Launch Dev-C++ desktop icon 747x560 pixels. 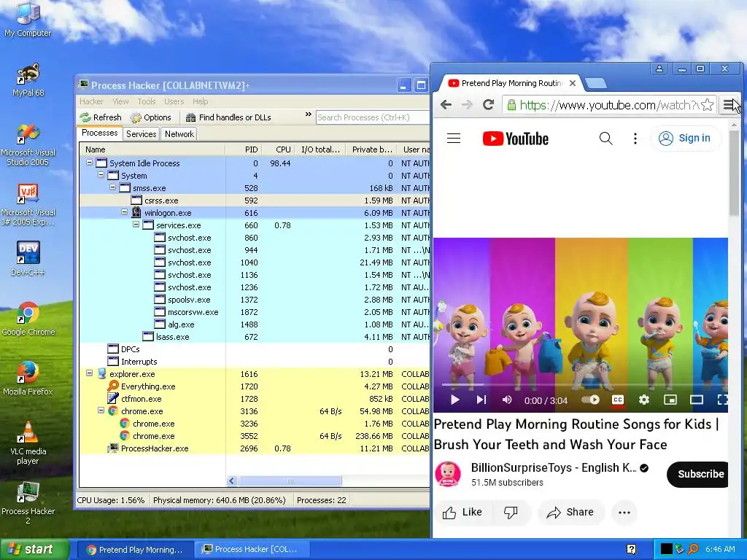(x=28, y=259)
